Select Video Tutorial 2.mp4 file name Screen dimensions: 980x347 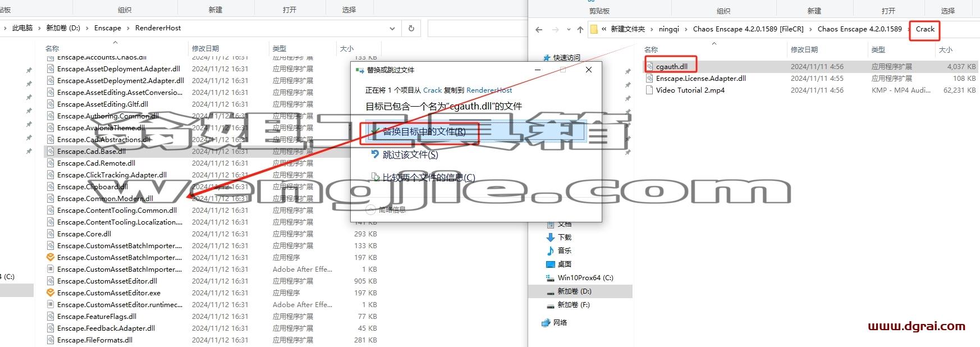pyautogui.click(x=690, y=90)
